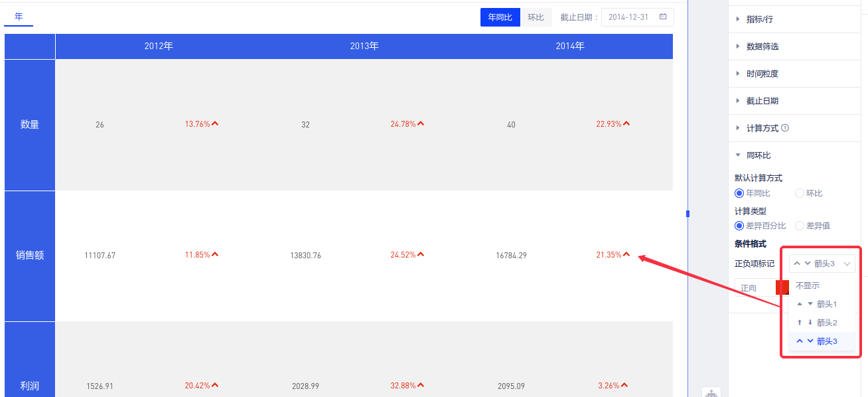Select the 差异百分比 radio button
The width and height of the screenshot is (868, 397).
(x=739, y=226)
